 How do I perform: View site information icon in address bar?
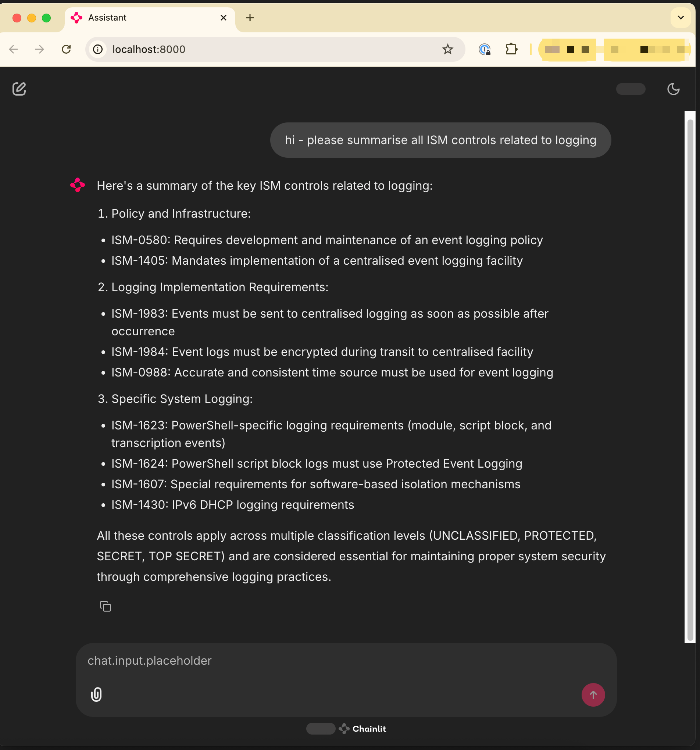pyautogui.click(x=98, y=49)
